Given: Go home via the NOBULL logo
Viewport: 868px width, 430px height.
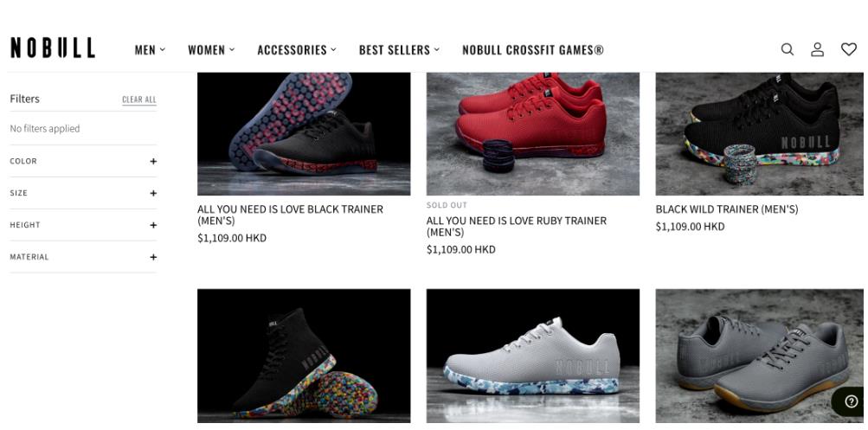Looking at the screenshot, I should pos(53,48).
